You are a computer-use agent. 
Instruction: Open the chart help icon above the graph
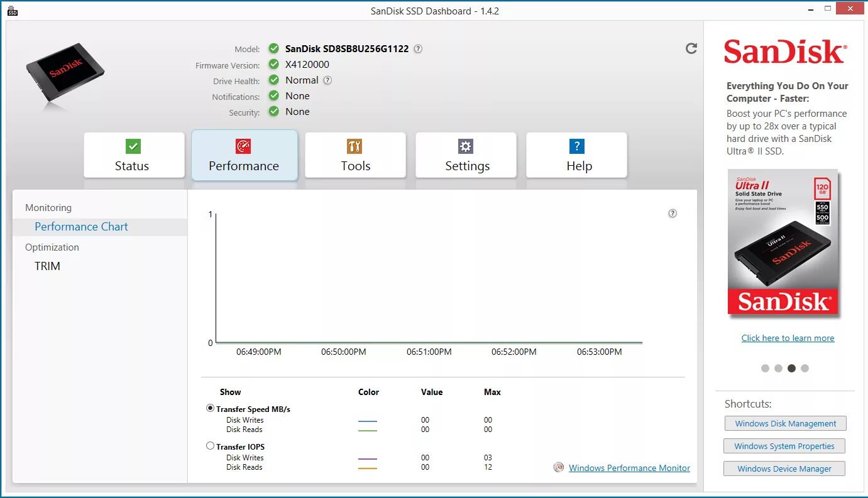pos(672,213)
